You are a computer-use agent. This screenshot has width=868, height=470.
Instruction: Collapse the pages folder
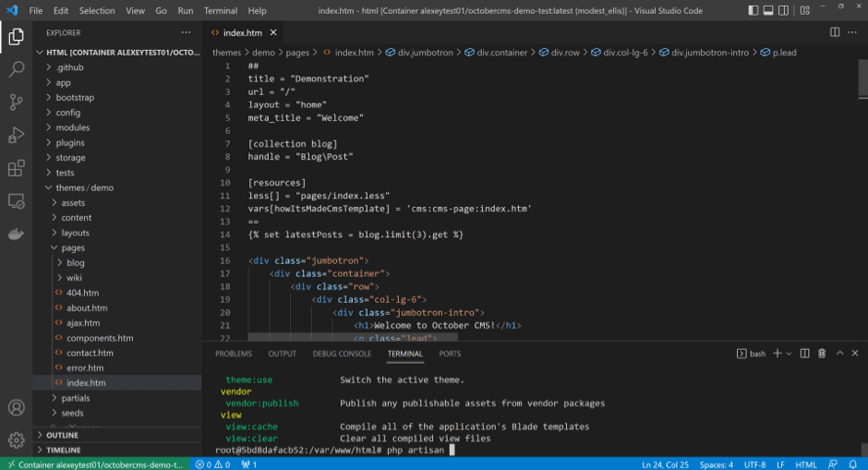coord(117,247)
